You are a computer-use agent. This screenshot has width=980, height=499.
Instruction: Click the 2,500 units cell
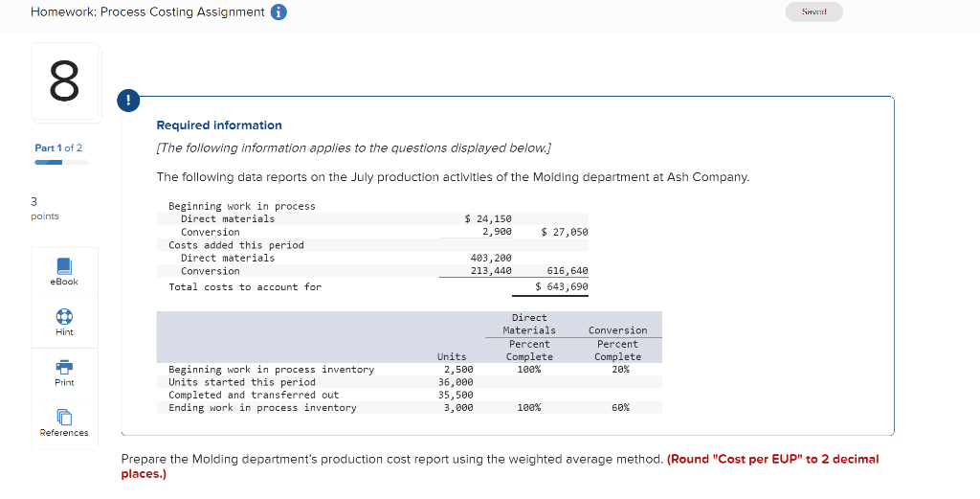(458, 370)
